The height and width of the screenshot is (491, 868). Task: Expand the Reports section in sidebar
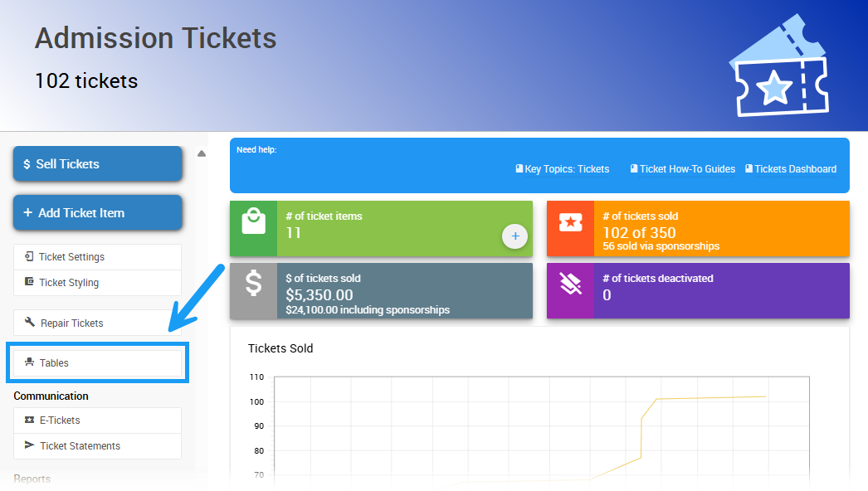pyautogui.click(x=32, y=479)
